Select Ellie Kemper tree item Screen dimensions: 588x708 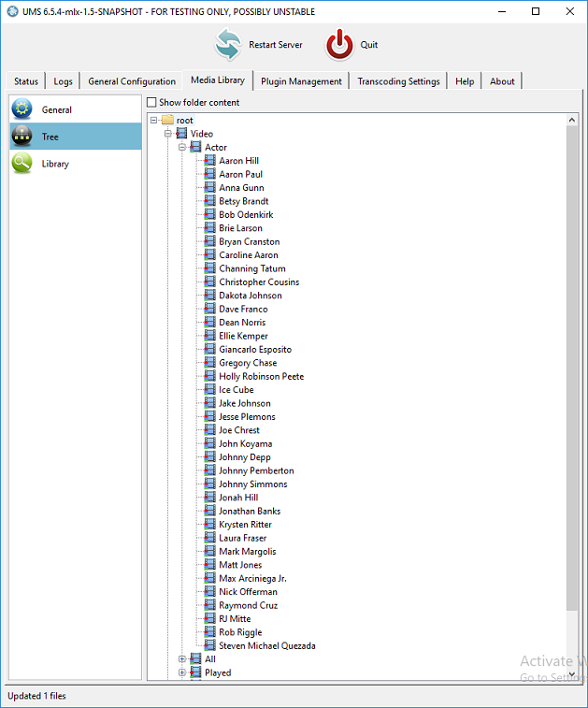pos(243,336)
